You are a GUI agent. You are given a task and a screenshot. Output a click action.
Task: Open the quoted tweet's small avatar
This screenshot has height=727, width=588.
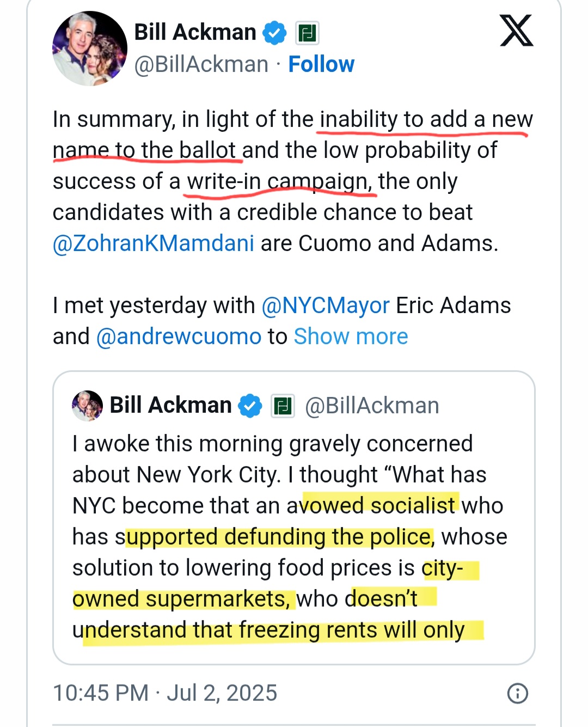coord(87,406)
